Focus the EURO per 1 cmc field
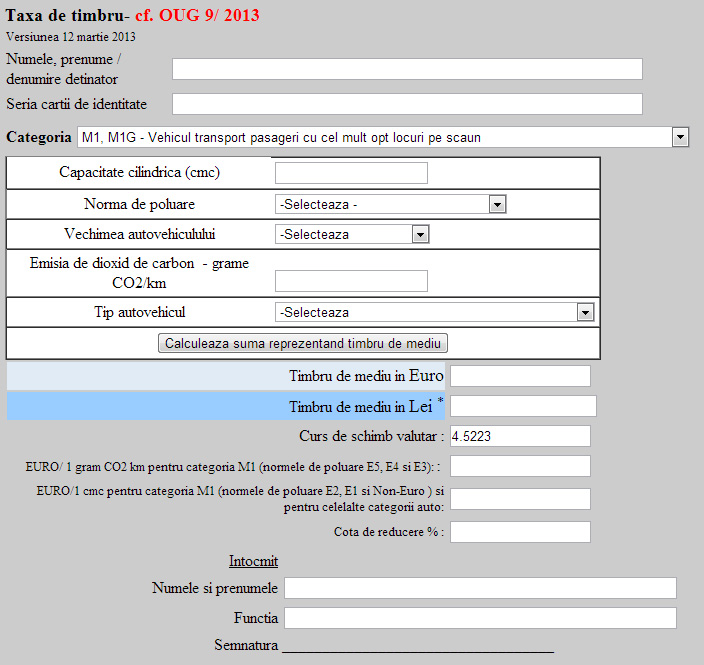Viewport: 704px width, 665px height. [x=520, y=499]
